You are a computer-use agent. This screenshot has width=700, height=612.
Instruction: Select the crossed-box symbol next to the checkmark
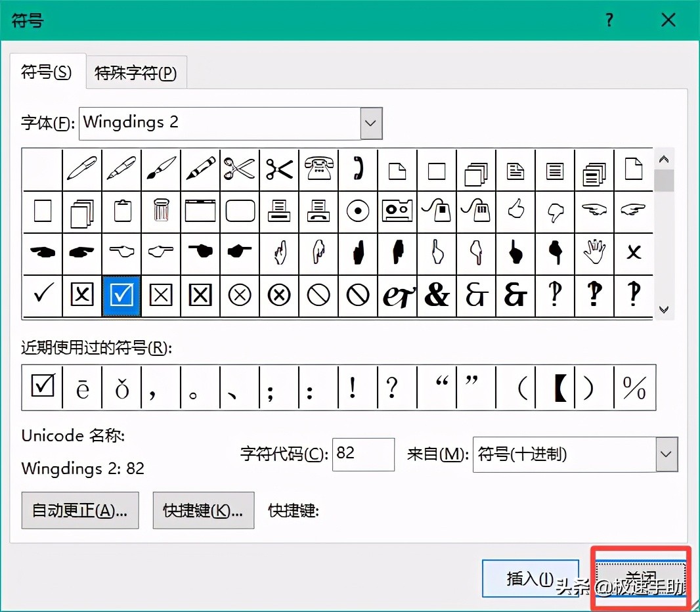[82, 295]
